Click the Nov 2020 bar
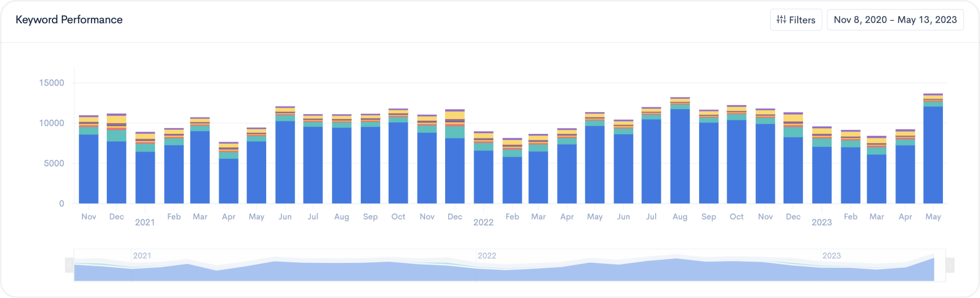Image resolution: width=980 pixels, height=298 pixels. (88, 160)
